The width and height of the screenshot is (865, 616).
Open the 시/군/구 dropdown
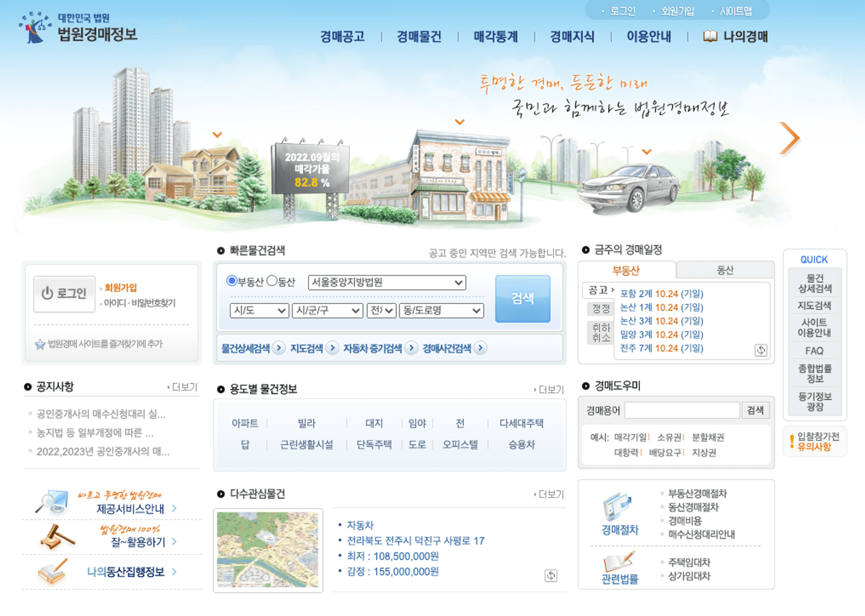coord(327,311)
